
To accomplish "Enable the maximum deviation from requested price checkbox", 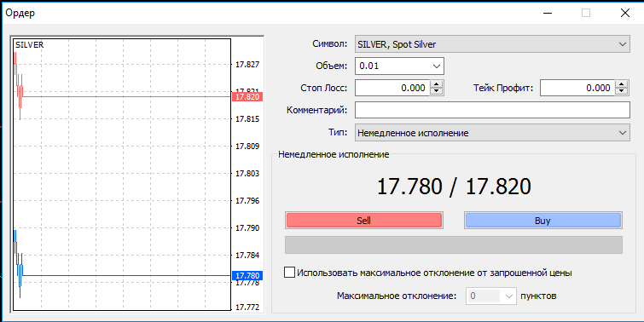I will click(289, 273).
